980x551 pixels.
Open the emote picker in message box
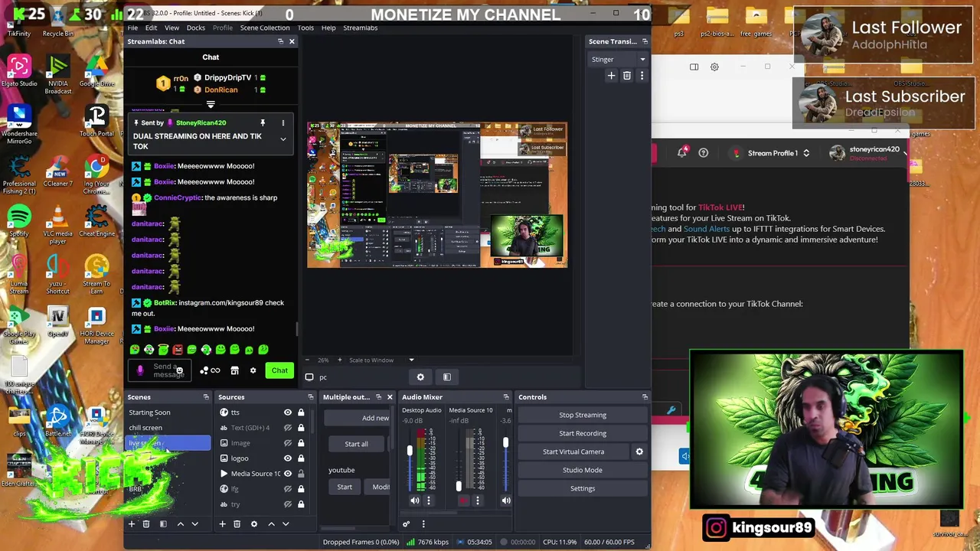[x=179, y=370]
